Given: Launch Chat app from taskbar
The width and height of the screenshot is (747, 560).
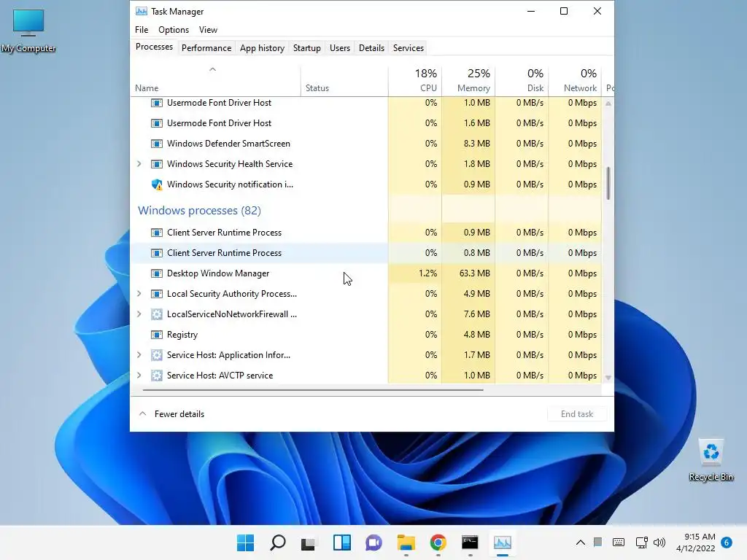Looking at the screenshot, I should [374, 542].
